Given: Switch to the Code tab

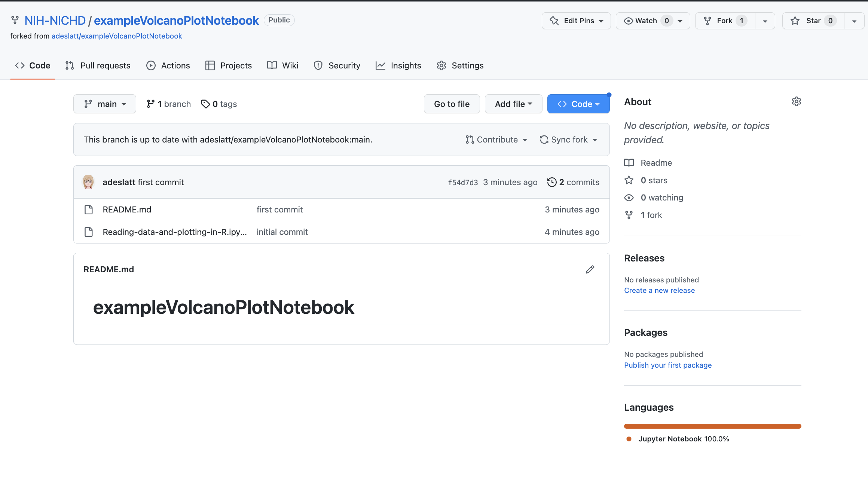Looking at the screenshot, I should tap(33, 65).
